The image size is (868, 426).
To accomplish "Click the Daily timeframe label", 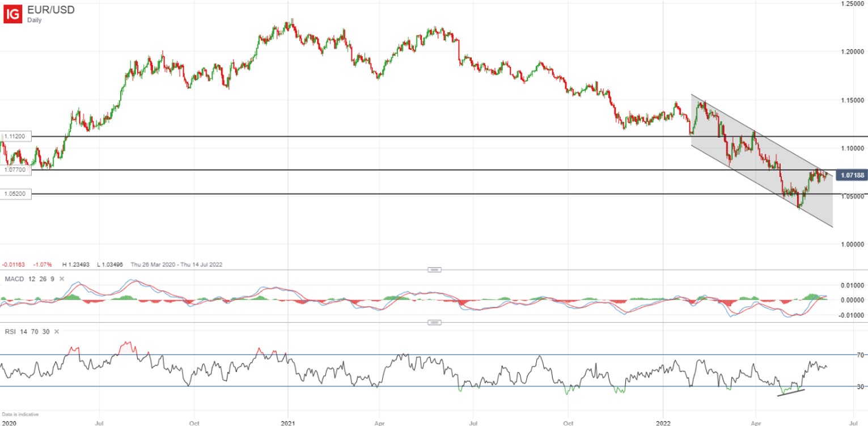I will coord(35,20).
